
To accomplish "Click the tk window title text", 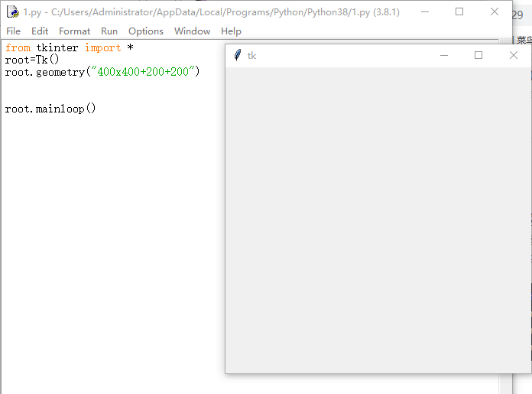I will [251, 56].
